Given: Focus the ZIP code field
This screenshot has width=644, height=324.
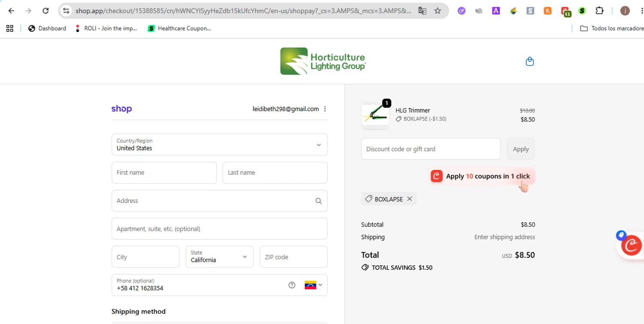Looking at the screenshot, I should pos(294,257).
